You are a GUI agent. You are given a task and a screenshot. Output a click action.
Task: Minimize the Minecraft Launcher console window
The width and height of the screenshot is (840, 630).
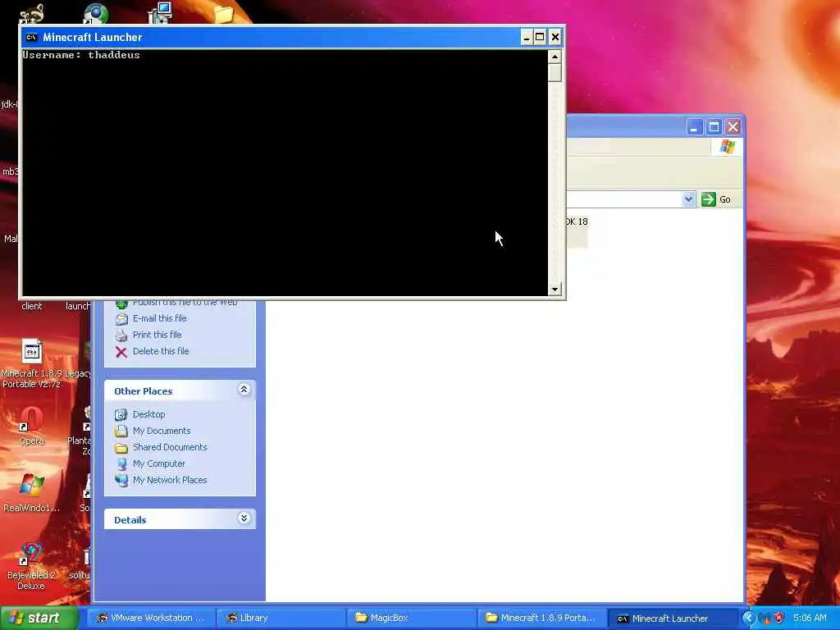tap(526, 37)
